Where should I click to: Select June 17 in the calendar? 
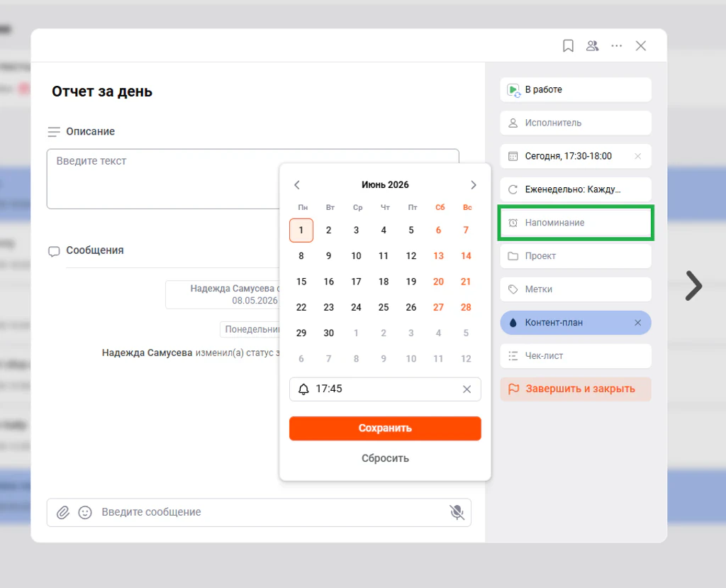356,282
